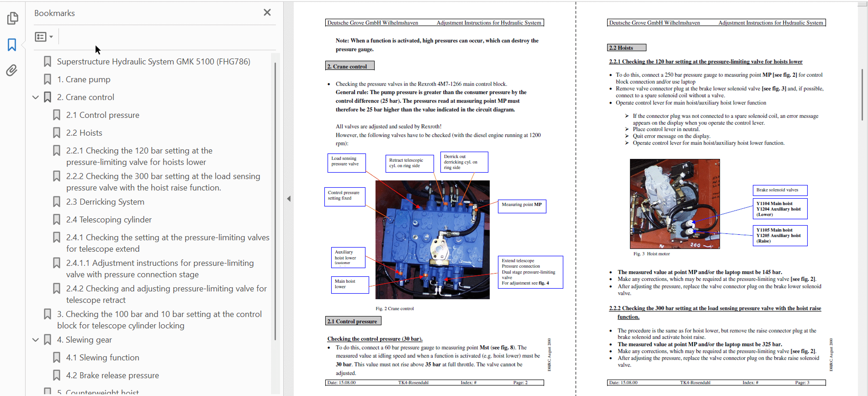Close the Bookmarks panel
868x396 pixels.
click(x=267, y=13)
